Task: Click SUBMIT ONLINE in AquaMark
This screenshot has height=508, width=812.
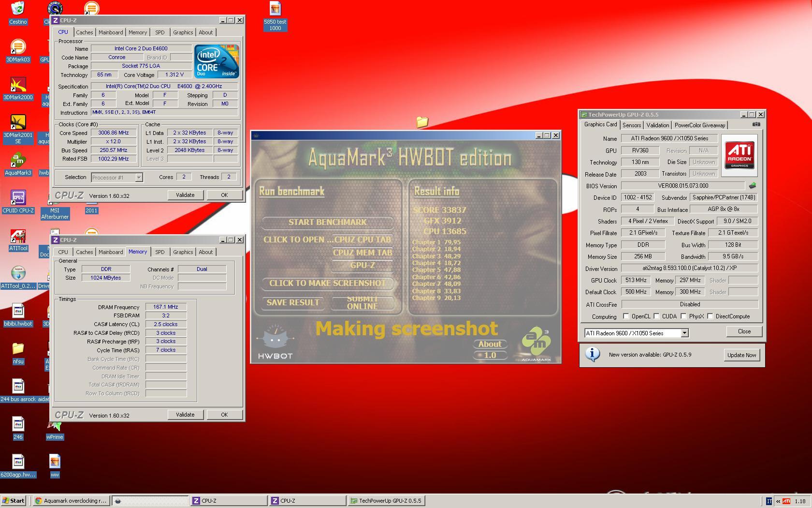Action: point(362,302)
